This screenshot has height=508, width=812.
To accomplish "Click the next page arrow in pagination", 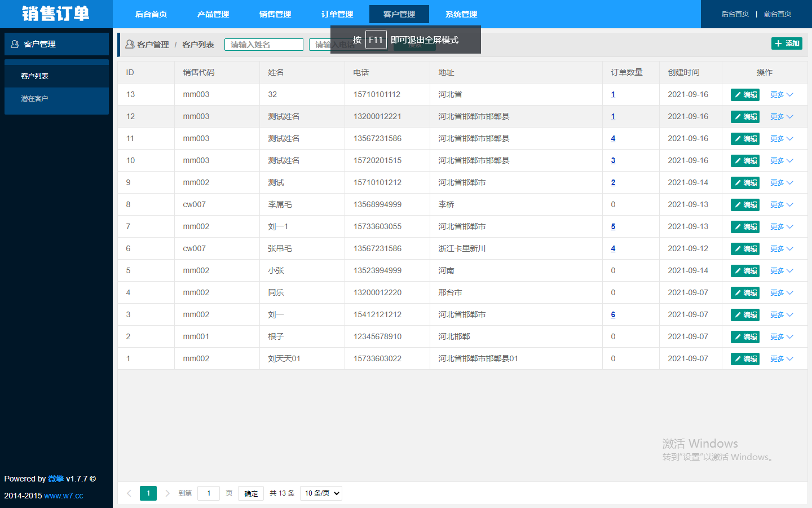I will click(x=167, y=493).
